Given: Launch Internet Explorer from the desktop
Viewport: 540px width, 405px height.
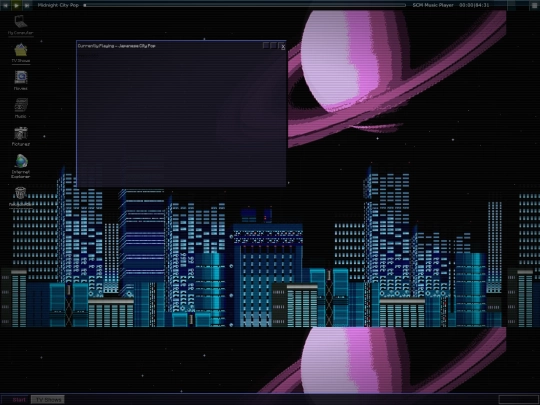Looking at the screenshot, I should click(x=21, y=166).
